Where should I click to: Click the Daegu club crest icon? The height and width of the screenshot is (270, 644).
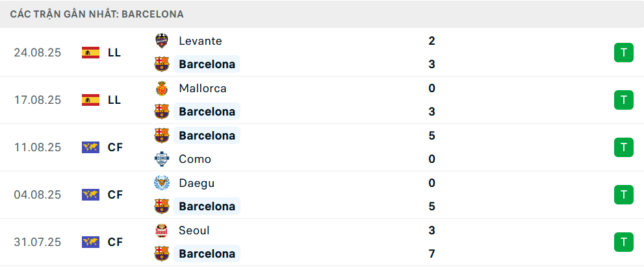(161, 183)
